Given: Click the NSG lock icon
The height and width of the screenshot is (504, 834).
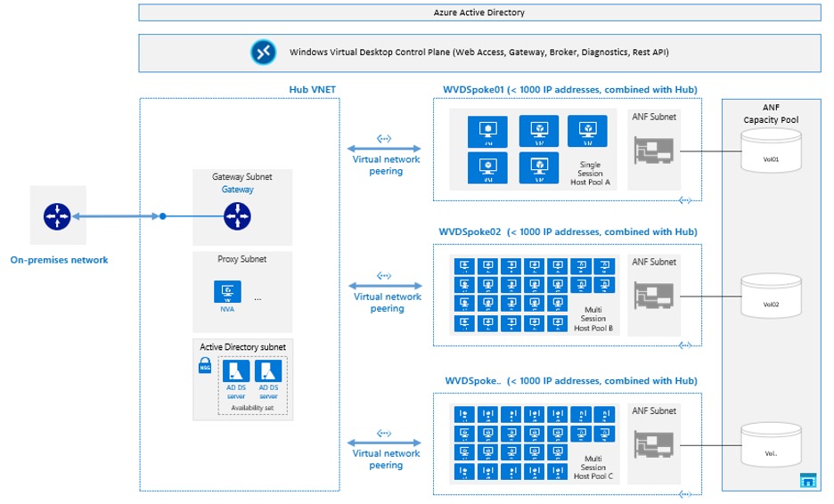Looking at the screenshot, I should click(204, 368).
